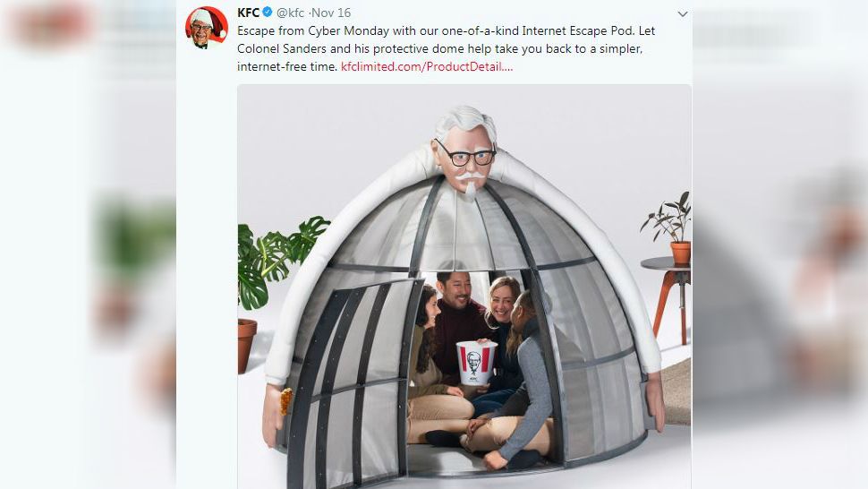This screenshot has height=489, width=868.
Task: Open the @kfc handle link
Action: (x=290, y=13)
